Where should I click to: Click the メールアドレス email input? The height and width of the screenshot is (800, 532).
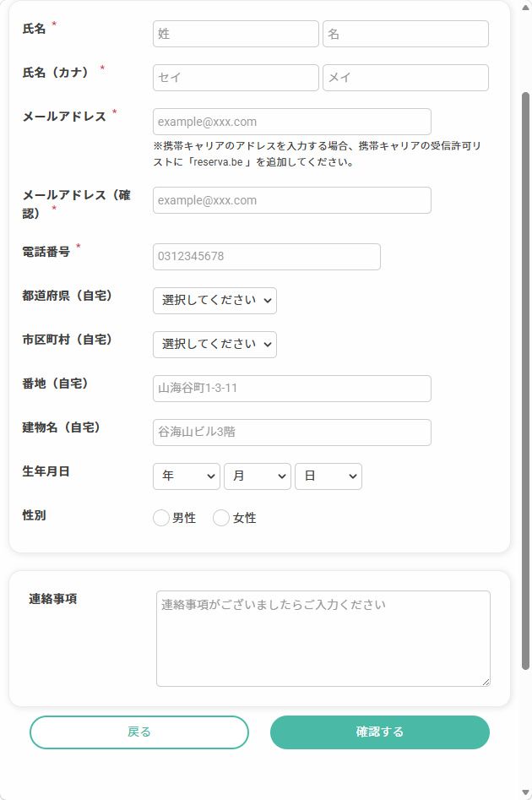pos(292,122)
